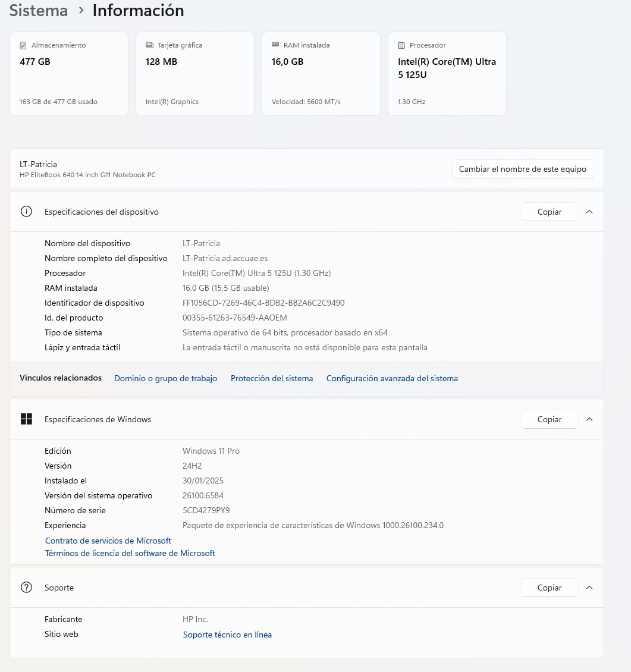Click the graphics card icon beside Tarjeta gráfica
Screen dimensions: 631x672
click(149, 45)
